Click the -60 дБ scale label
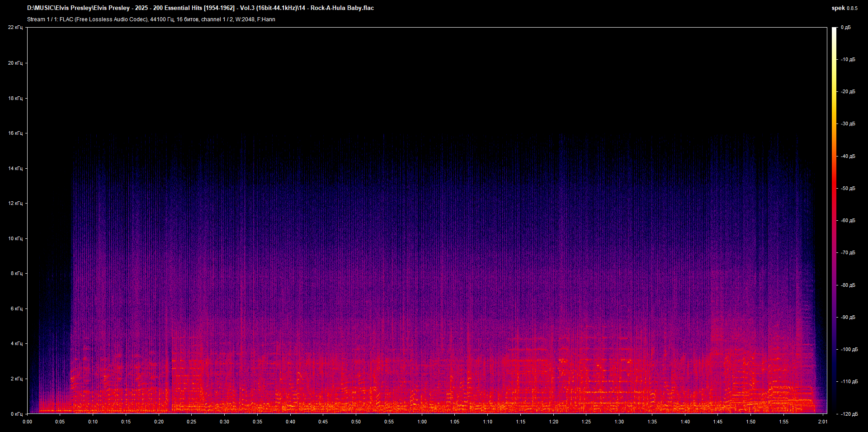The width and height of the screenshot is (868, 432). [x=848, y=221]
